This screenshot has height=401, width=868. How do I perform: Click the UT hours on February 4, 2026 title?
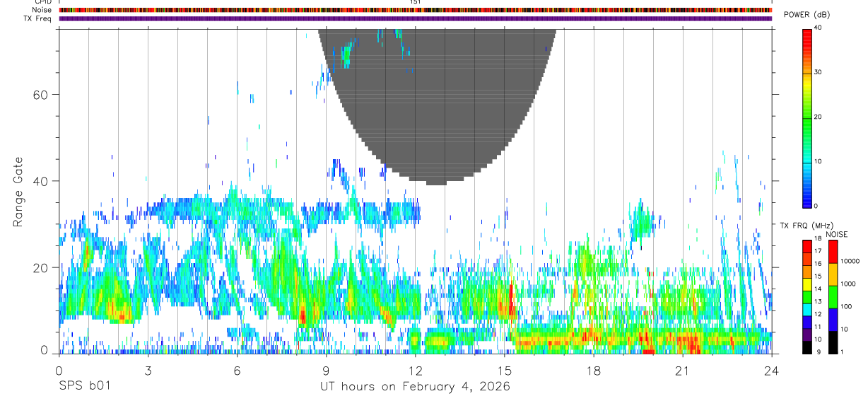(x=415, y=386)
